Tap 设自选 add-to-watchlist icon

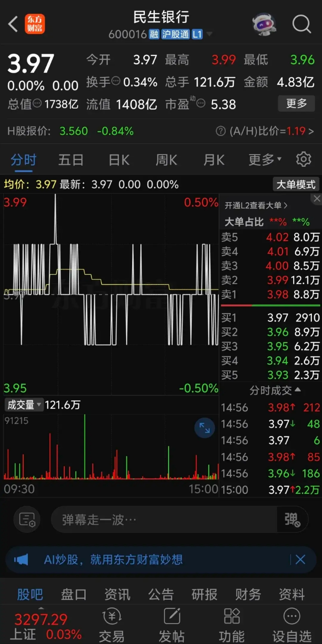[x=292, y=625]
